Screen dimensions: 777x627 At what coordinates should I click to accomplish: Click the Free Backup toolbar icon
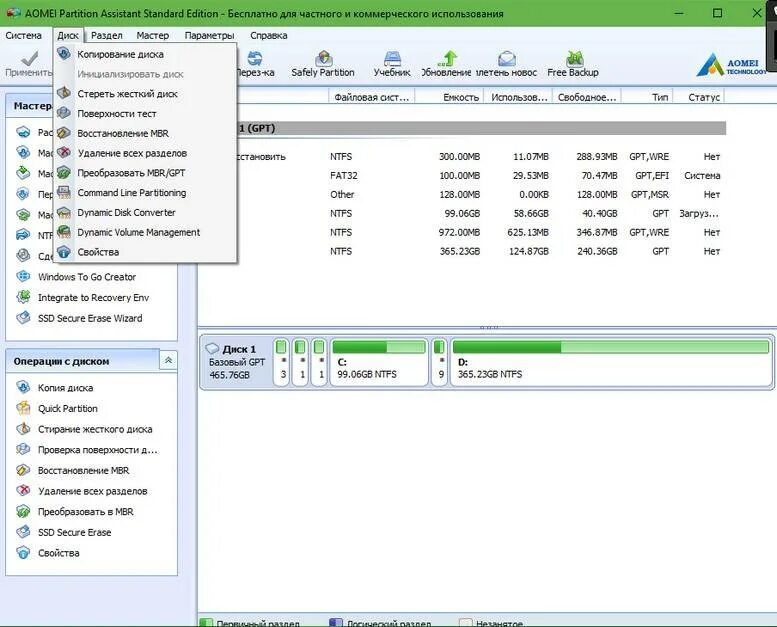[x=574, y=58]
